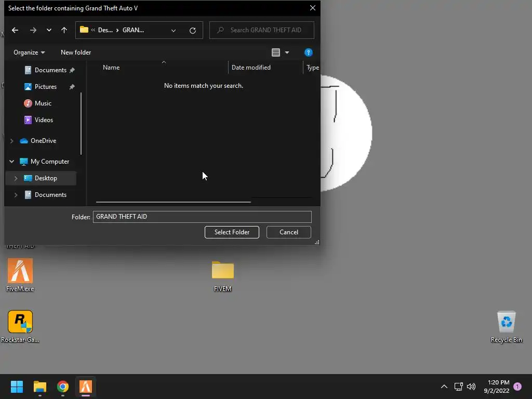Image resolution: width=532 pixels, height=399 pixels.
Task: Expand the Desktop tree node
Action: tap(16, 178)
